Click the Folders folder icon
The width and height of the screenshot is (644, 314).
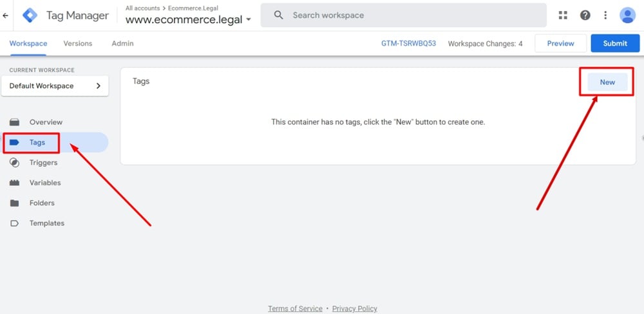14,203
